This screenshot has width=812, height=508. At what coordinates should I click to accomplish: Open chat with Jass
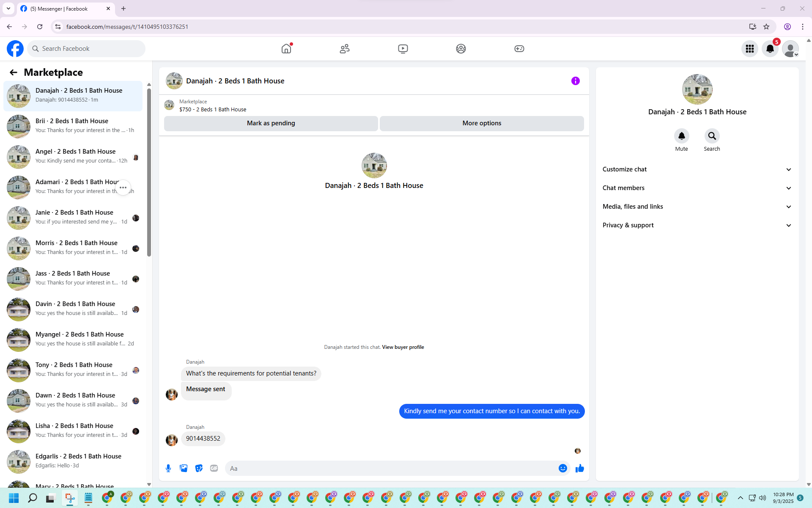coord(73,279)
